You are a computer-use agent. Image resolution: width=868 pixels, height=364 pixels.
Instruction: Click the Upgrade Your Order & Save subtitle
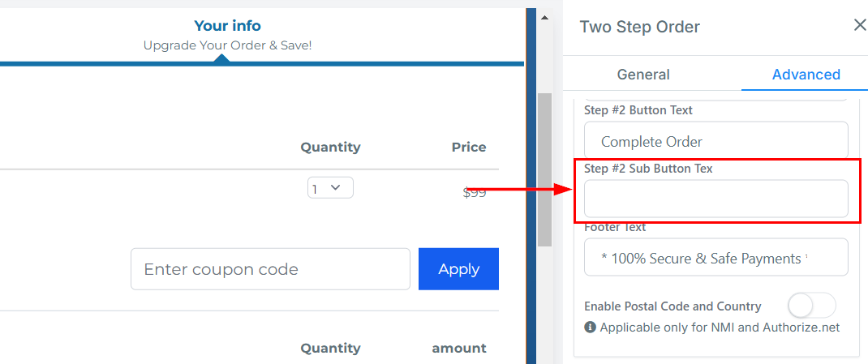point(227,45)
